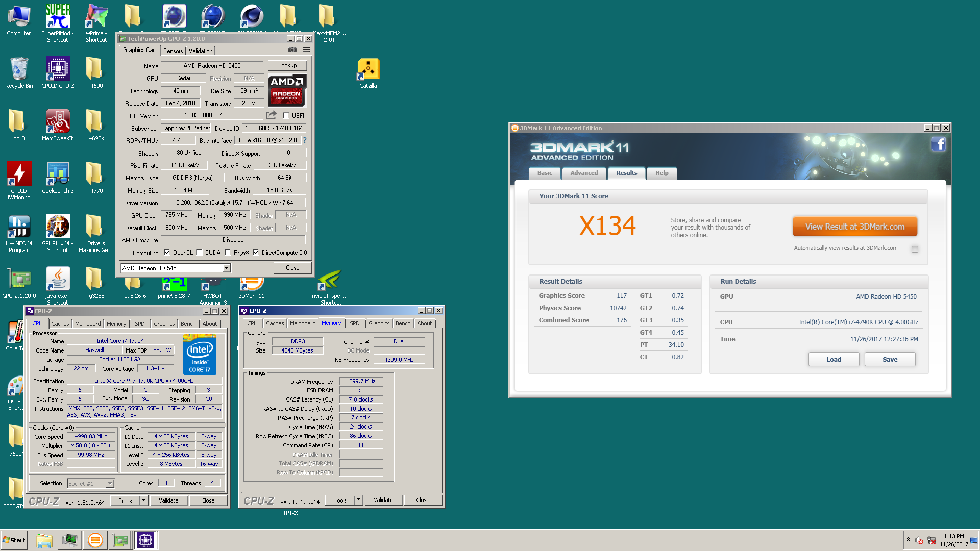Click Validate in right CPU-Z window
The height and width of the screenshot is (551, 980).
(383, 500)
